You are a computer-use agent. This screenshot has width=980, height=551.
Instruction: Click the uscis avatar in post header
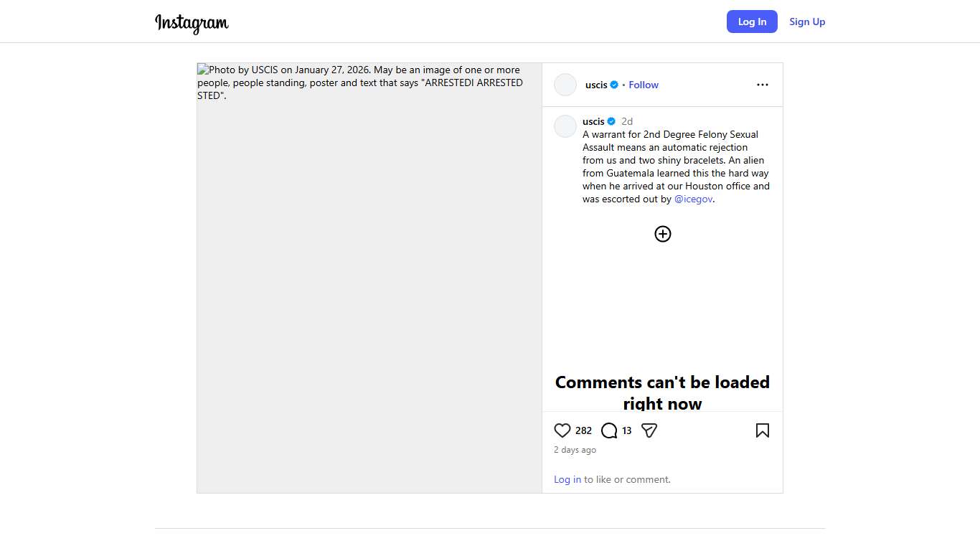pyautogui.click(x=565, y=85)
